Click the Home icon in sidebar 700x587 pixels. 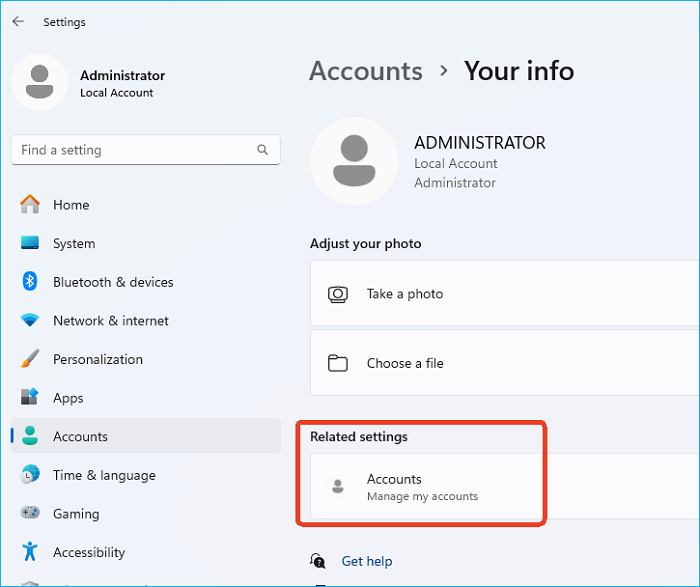[x=30, y=205]
